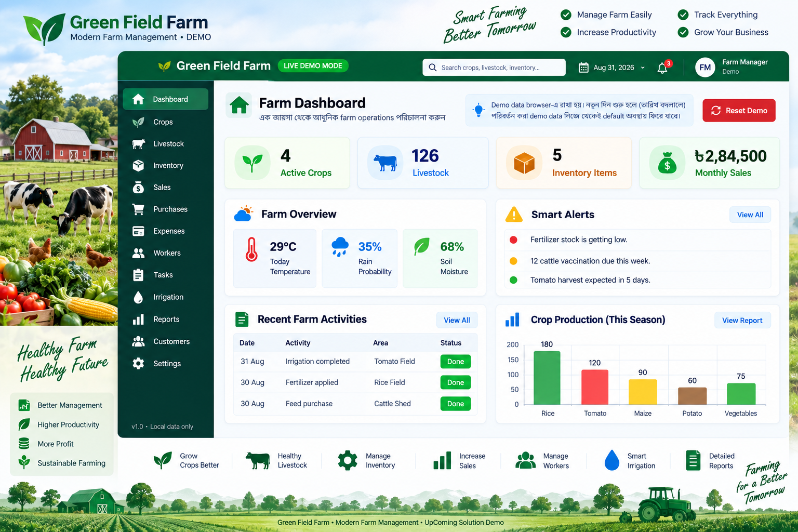This screenshot has height=532, width=798.
Task: Select Inventory in the sidebar
Action: (x=165, y=166)
